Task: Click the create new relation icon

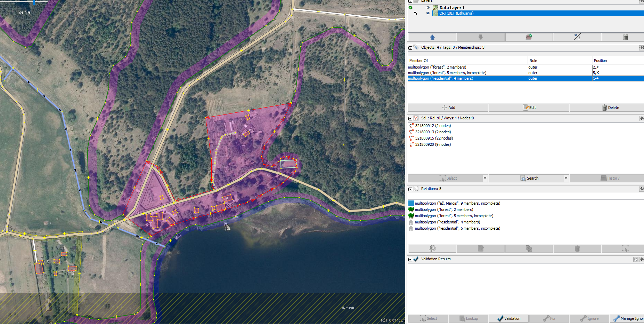Action: click(x=432, y=248)
